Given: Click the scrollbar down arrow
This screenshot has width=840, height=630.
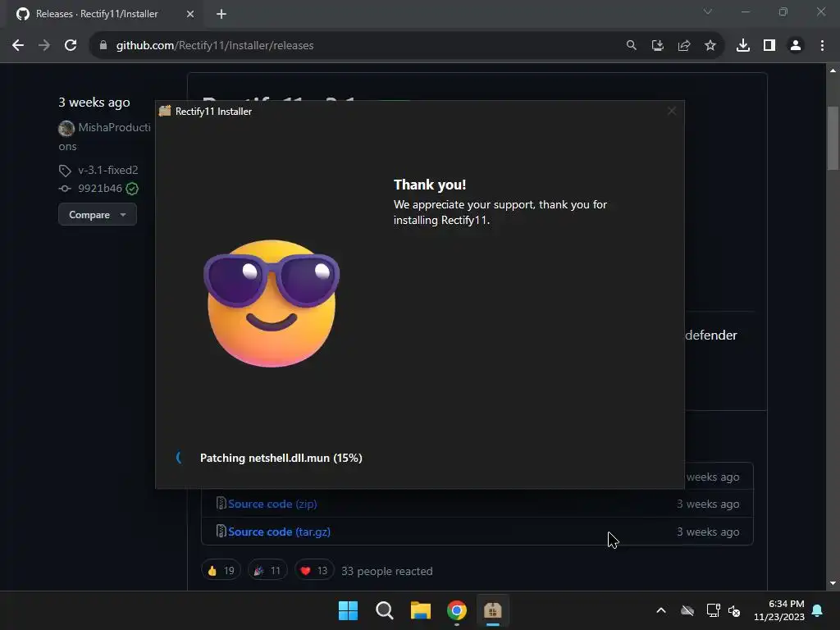Looking at the screenshot, I should point(833,583).
